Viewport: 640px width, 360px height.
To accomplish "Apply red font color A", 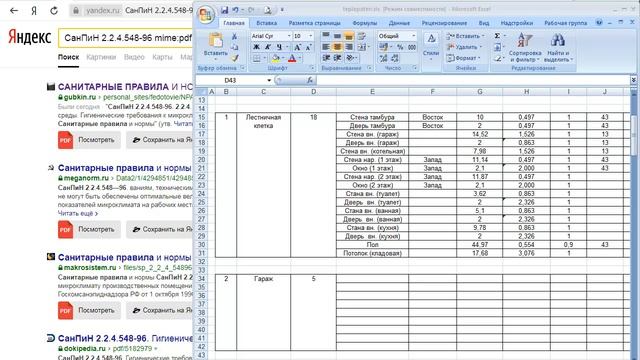I will coord(292,58).
